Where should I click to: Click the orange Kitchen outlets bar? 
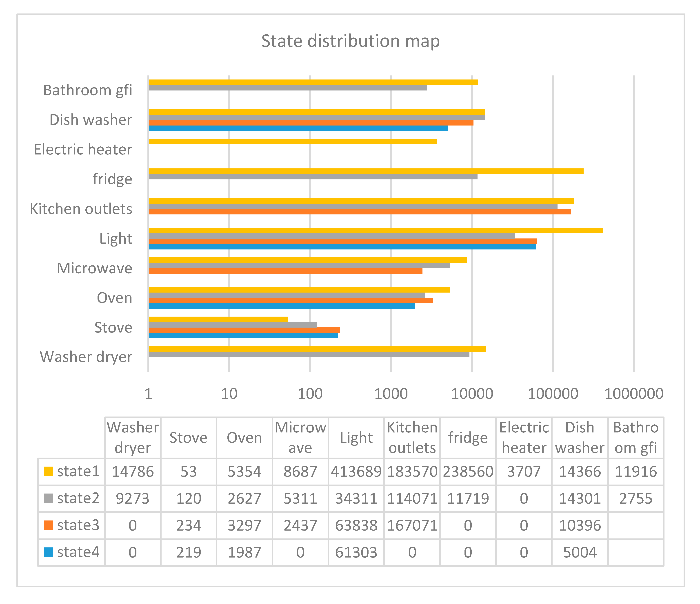tap(360, 212)
